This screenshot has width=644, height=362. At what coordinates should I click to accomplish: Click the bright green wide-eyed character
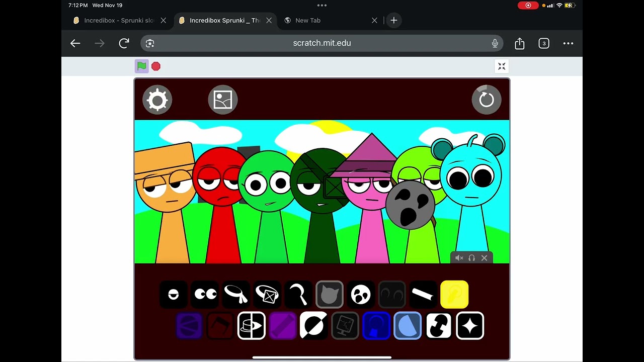[269, 206]
